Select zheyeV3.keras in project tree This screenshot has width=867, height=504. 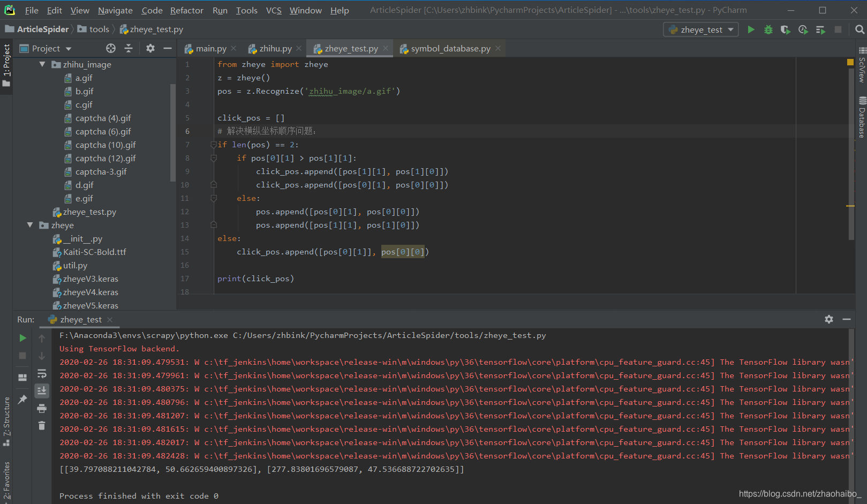[x=91, y=279]
